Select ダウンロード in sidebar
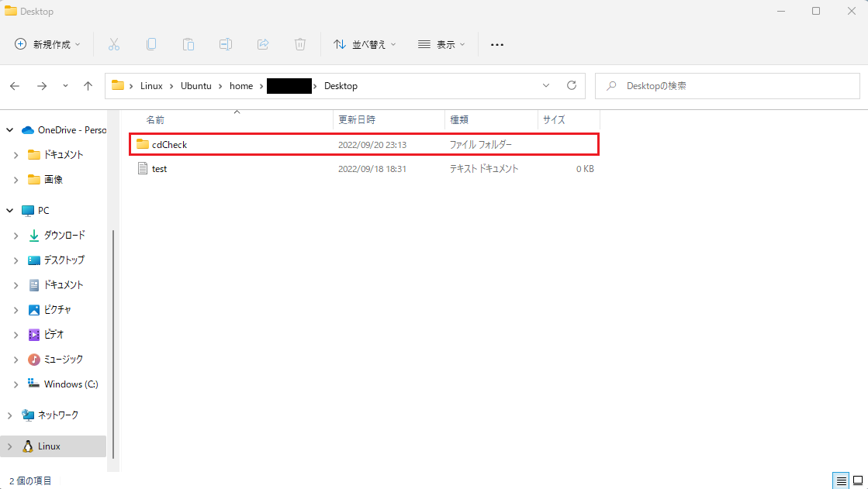This screenshot has width=868, height=489. click(57, 235)
